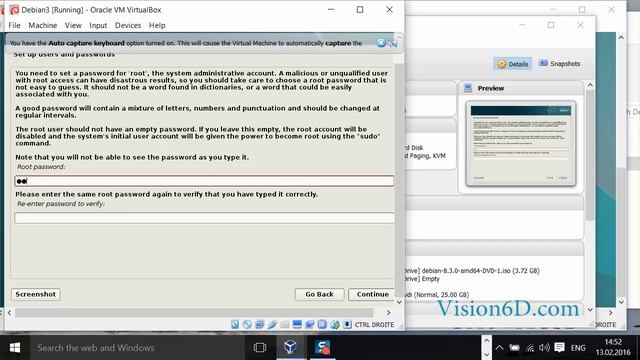
Task: Click the VM window scroll-down arrow
Action: pos(399,302)
